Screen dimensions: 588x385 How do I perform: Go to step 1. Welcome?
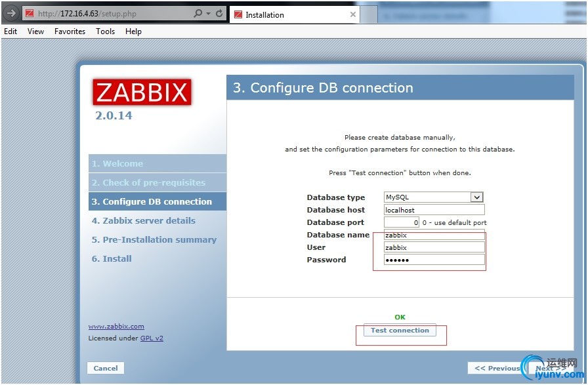pos(157,163)
